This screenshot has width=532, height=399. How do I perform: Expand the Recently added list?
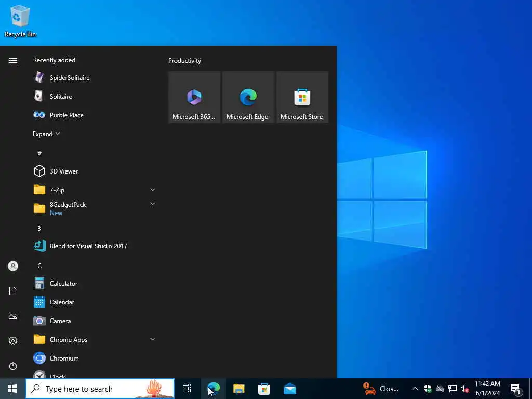[46, 134]
